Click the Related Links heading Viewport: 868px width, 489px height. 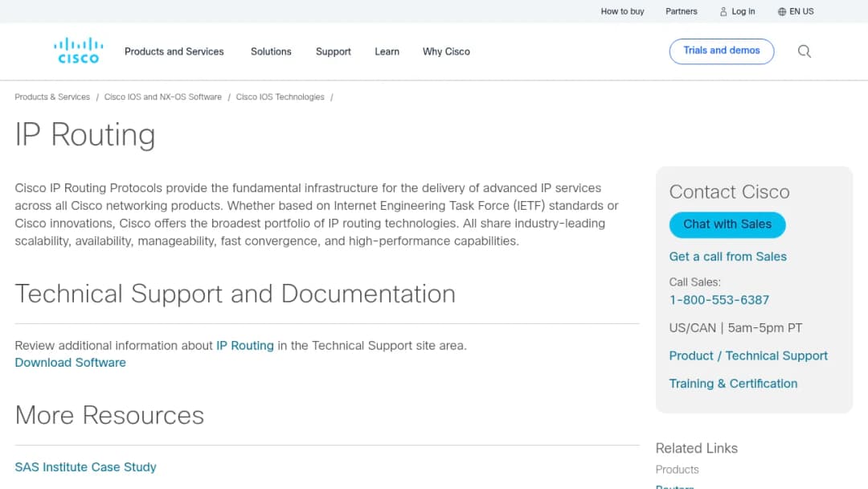[696, 448]
